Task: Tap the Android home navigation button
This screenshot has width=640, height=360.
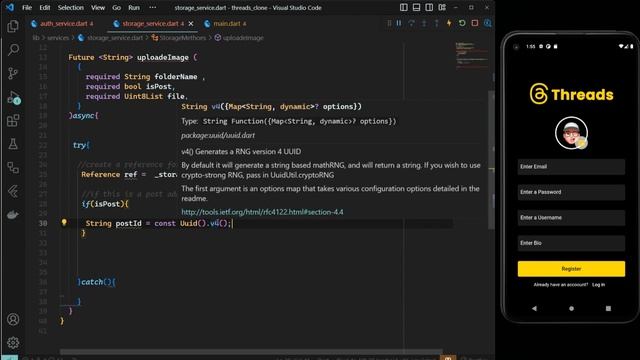Action: click(571, 308)
